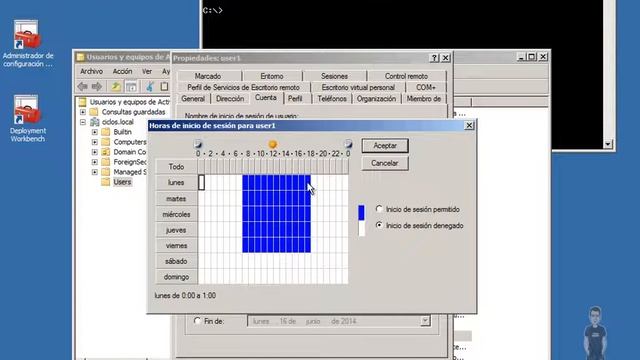Click the Aceptar button

385,146
